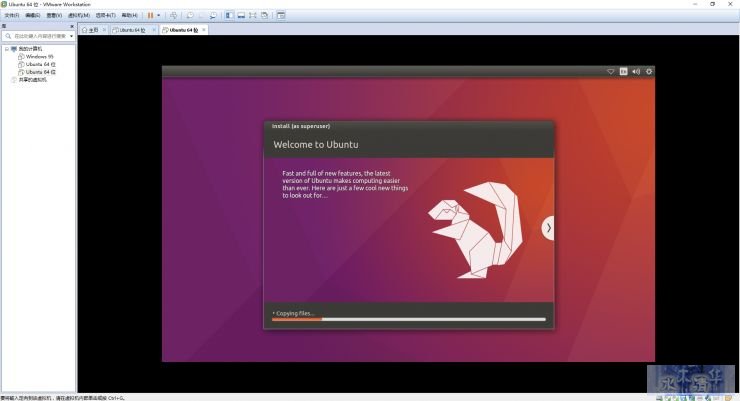Close the active Ubuntu 64 位 tab

pyautogui.click(x=204, y=30)
